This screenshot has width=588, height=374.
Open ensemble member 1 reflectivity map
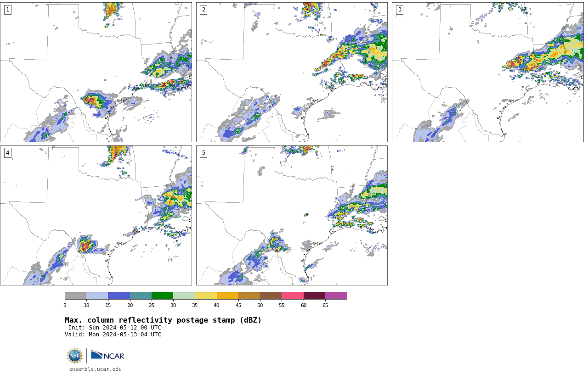click(96, 72)
